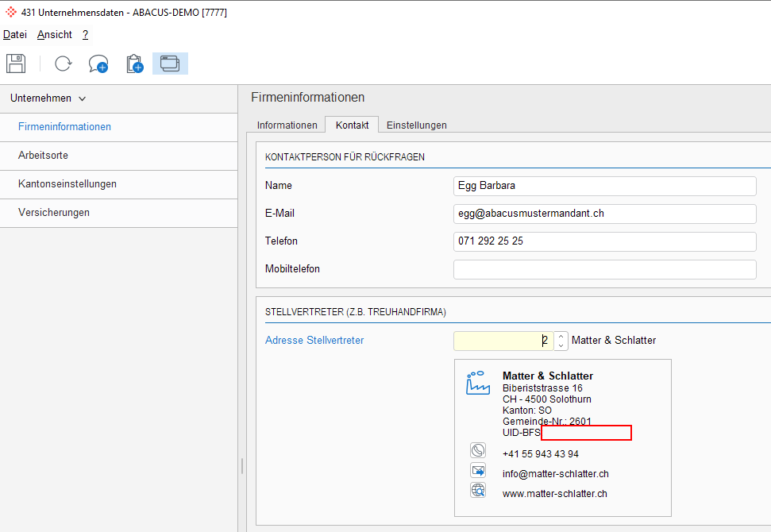Click the Firmeninformationen page heading

(308, 98)
